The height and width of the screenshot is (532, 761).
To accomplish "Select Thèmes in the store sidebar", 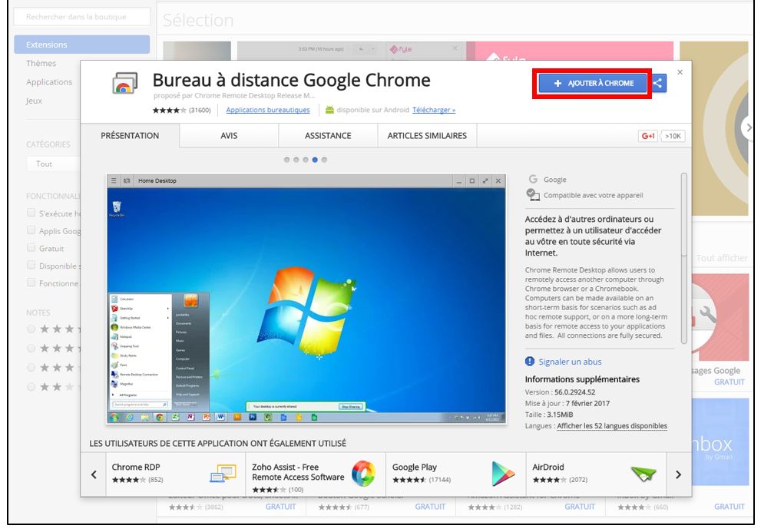I will [41, 63].
